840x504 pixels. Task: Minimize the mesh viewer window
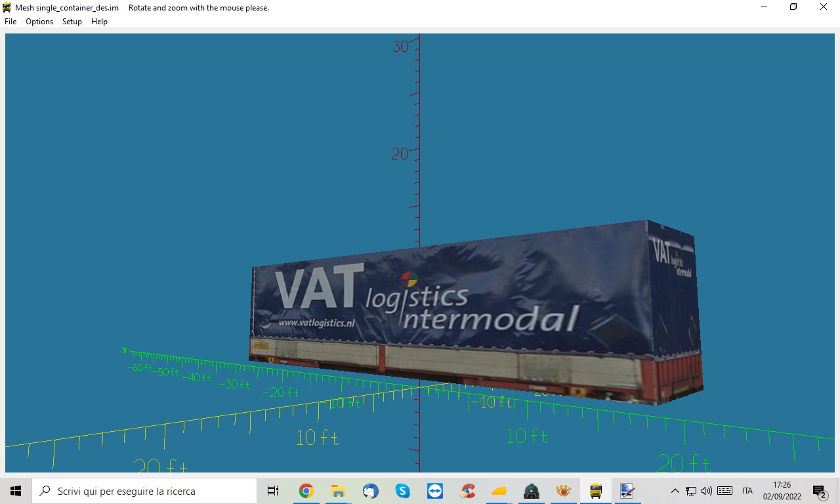[x=764, y=7]
